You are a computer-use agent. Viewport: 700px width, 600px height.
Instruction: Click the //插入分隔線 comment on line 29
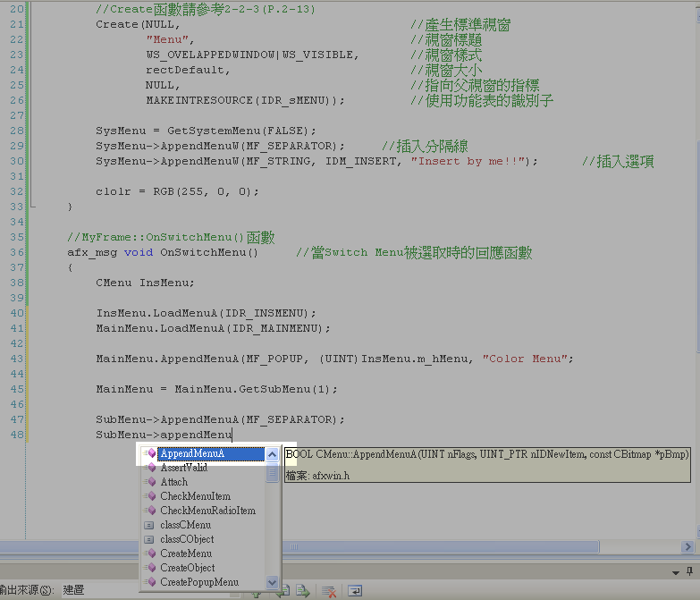(425, 146)
